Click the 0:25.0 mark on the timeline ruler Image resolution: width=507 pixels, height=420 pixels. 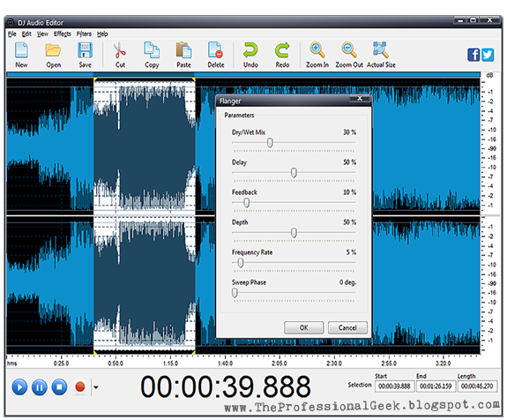[61, 363]
